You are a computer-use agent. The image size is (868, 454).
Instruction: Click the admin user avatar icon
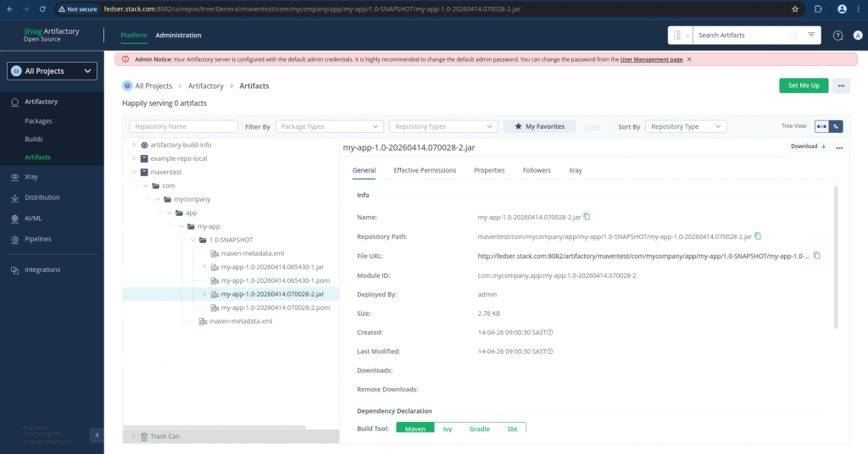coord(857,35)
